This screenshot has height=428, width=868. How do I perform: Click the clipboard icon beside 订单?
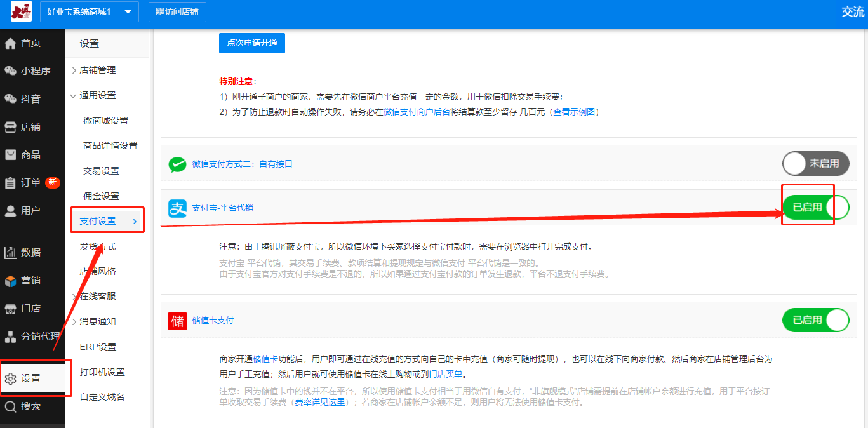(10, 183)
